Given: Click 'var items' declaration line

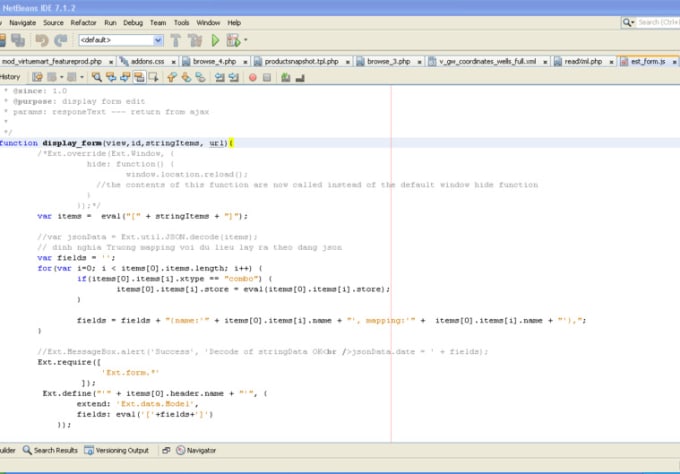Looking at the screenshot, I should click(143, 216).
